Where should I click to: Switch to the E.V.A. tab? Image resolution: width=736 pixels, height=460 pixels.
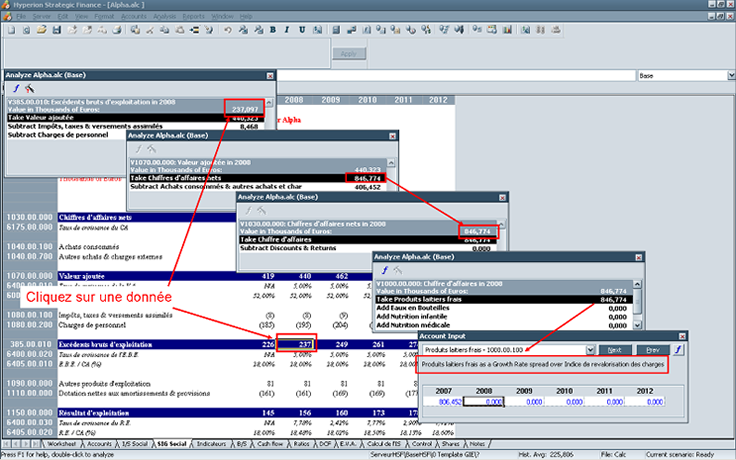(348, 444)
